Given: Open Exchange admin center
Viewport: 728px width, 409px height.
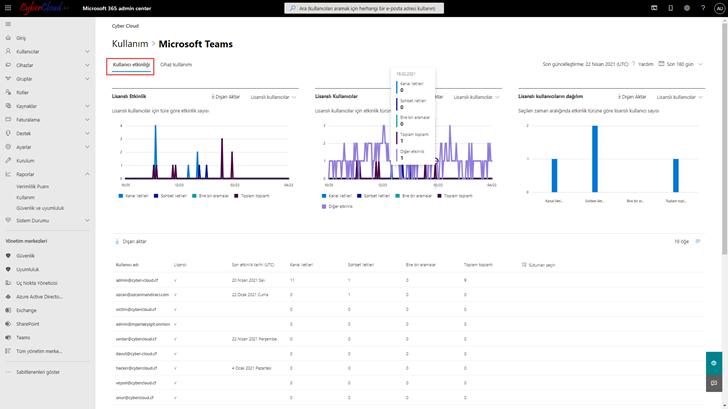Looking at the screenshot, I should click(x=26, y=310).
